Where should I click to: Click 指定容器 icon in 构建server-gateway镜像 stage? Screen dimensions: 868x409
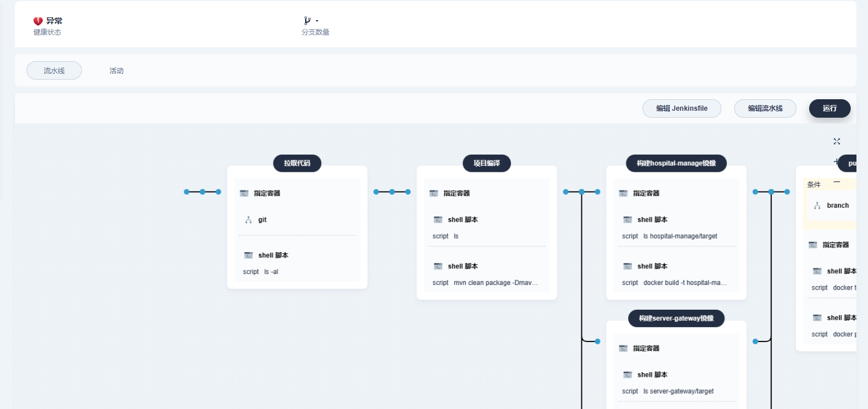point(623,348)
